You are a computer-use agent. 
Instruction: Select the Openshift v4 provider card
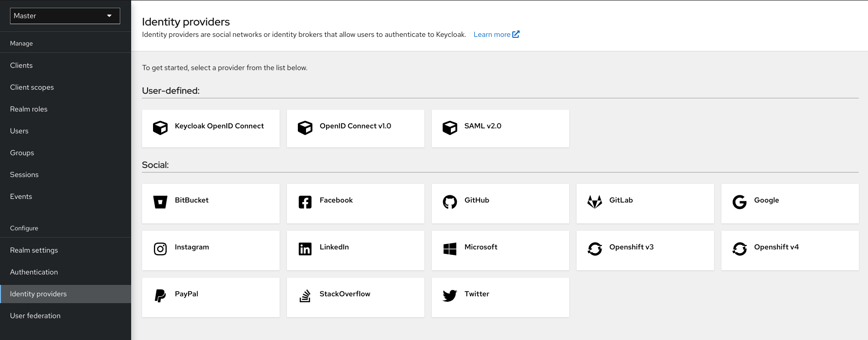[790, 250]
